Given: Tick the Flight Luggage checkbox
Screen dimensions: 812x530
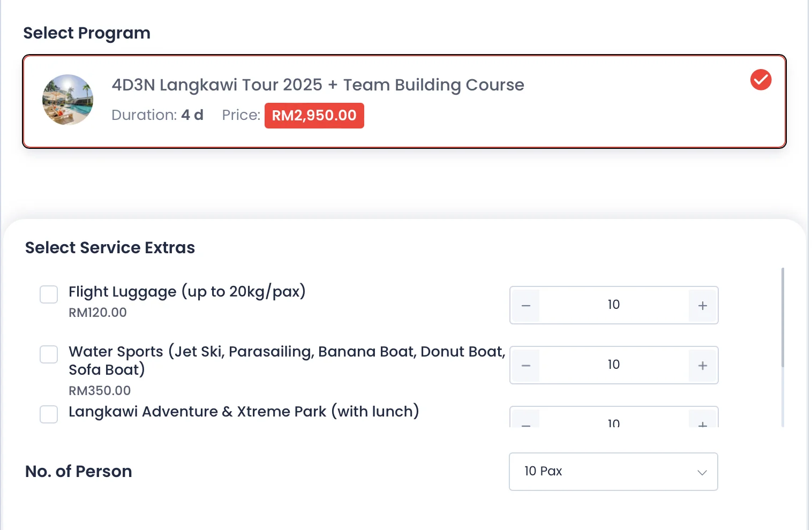Looking at the screenshot, I should point(49,294).
